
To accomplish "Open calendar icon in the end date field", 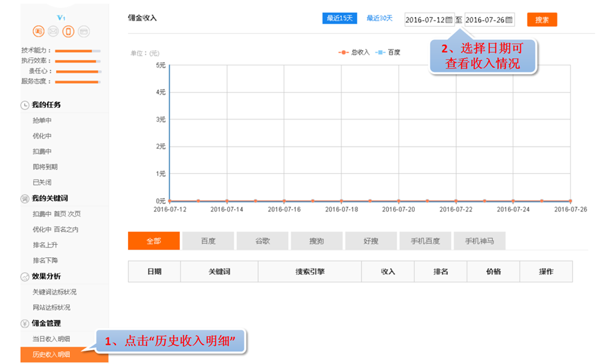I will (x=509, y=20).
